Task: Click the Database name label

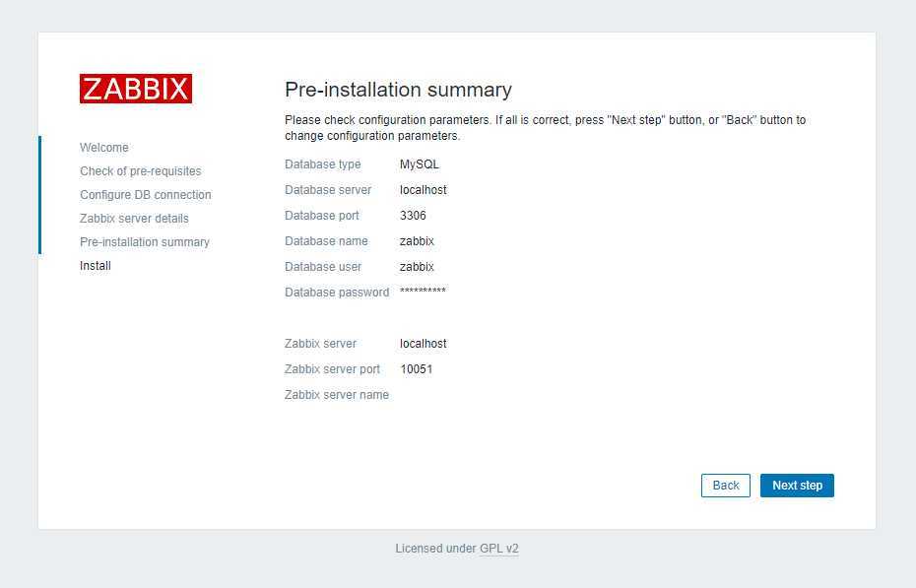Action: coord(326,241)
